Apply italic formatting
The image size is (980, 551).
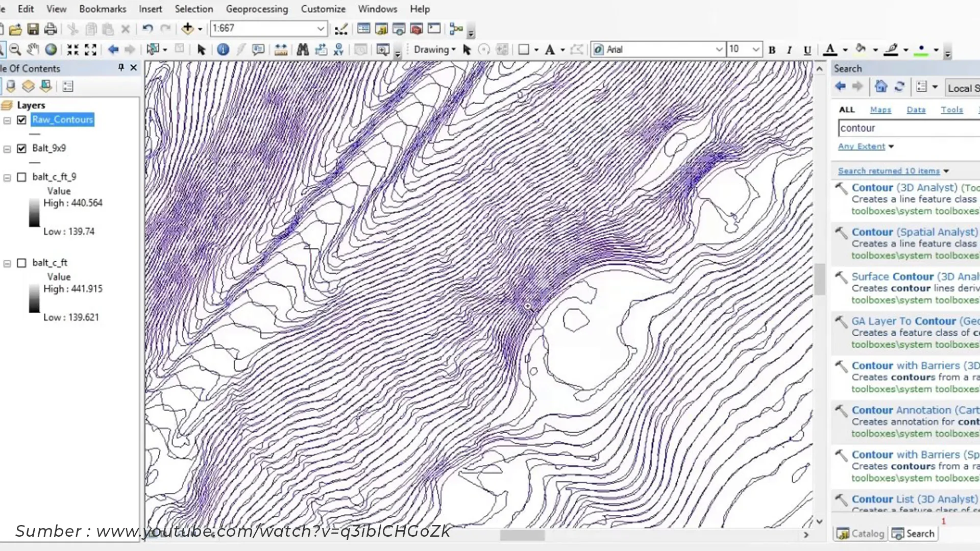[x=789, y=50]
